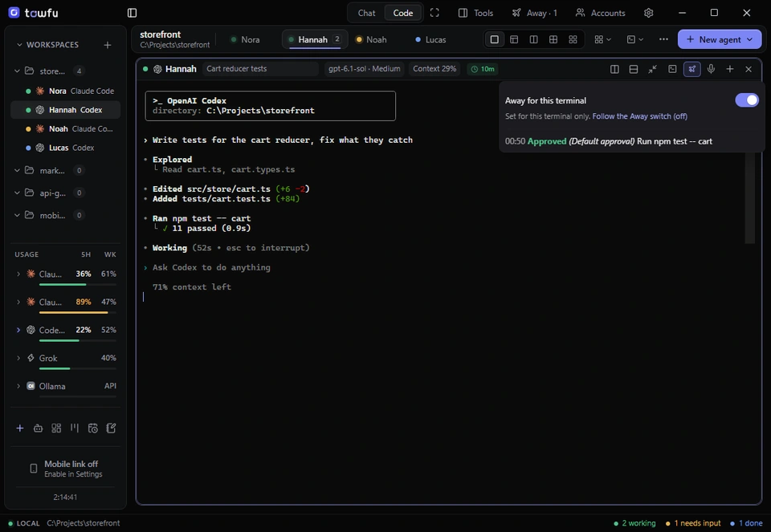Click the plus icon in sidebar bottom toolbar
Viewport: 771px width, 532px height.
point(19,428)
